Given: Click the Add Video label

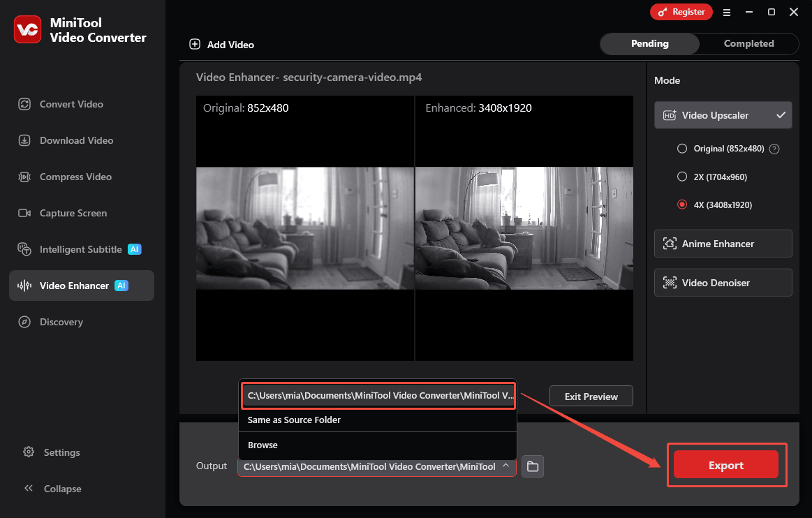Looking at the screenshot, I should (230, 45).
